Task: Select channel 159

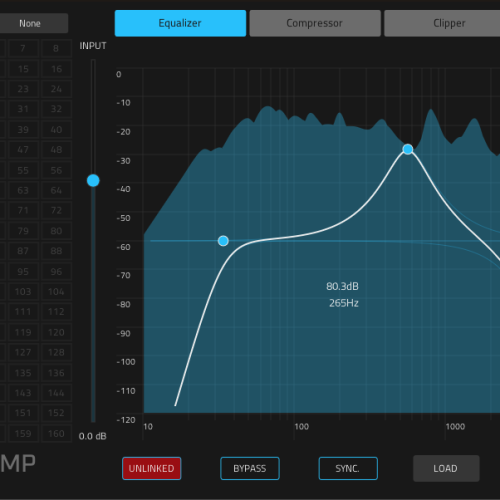Action: click(23, 433)
